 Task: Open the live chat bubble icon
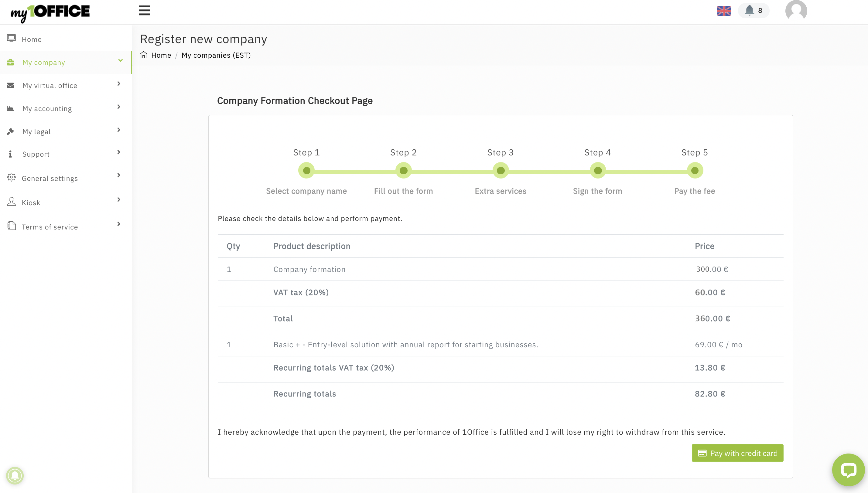[848, 470]
